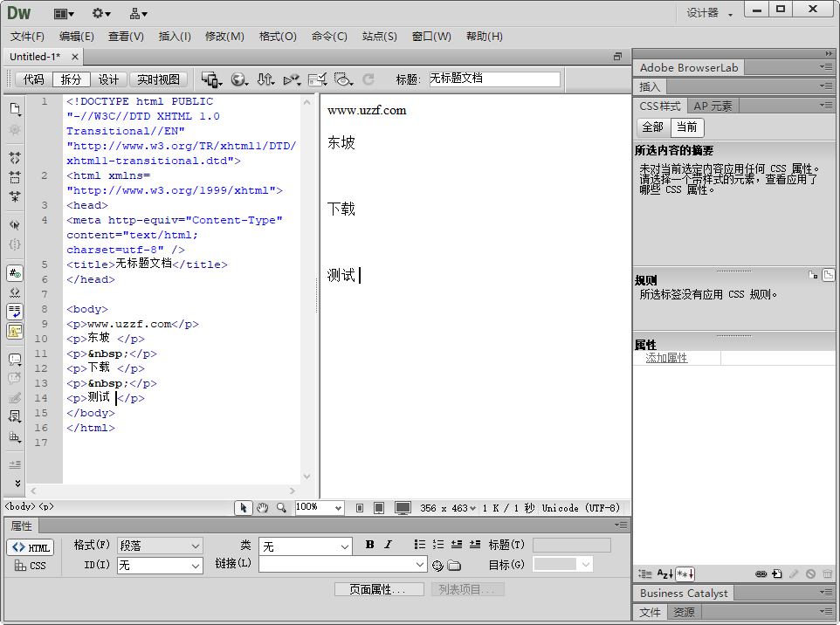The image size is (840, 625).
Task: Toggle Bold formatting in Properties
Action: (369, 545)
